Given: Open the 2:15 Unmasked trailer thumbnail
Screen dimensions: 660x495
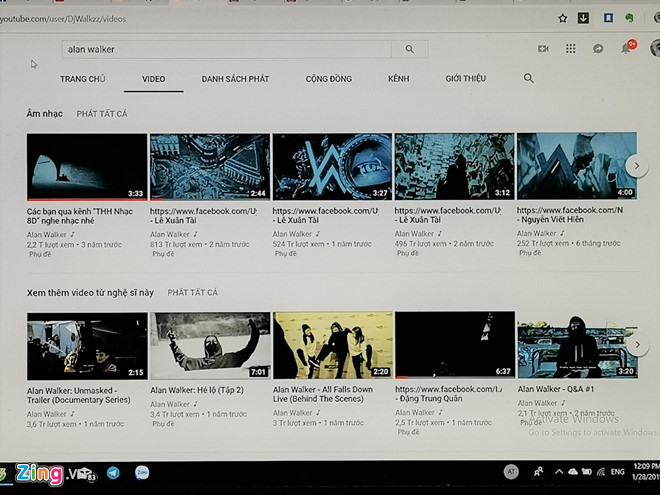Looking at the screenshot, I should 87,346.
